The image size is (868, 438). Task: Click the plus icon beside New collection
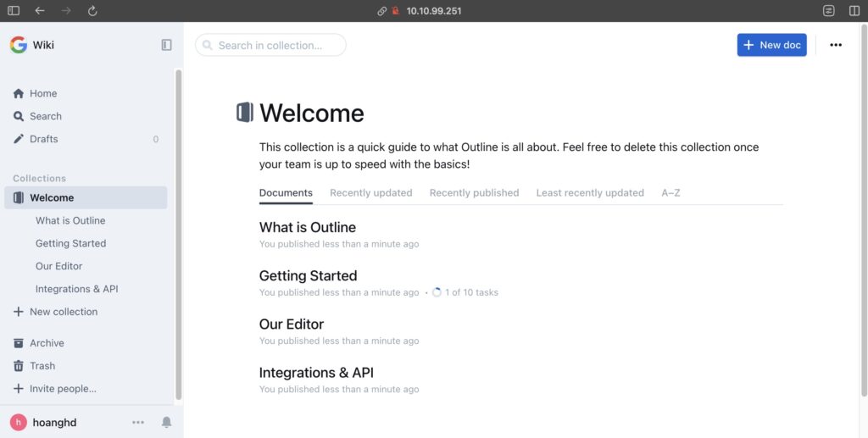tap(19, 312)
